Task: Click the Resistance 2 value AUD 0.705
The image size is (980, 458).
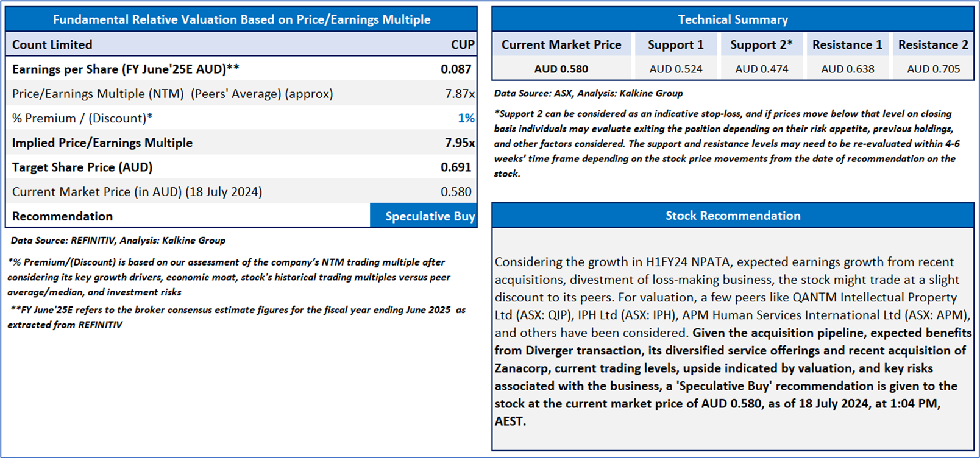Action: pyautogui.click(x=933, y=69)
